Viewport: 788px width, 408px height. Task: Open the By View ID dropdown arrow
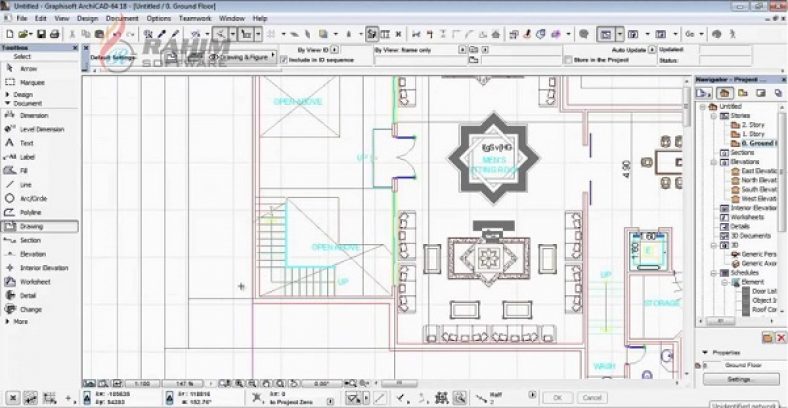click(335, 50)
